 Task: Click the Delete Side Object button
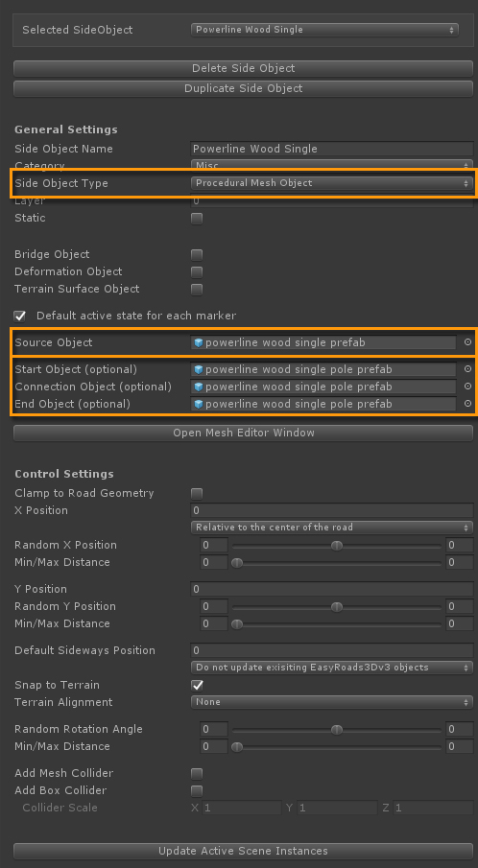tap(243, 68)
